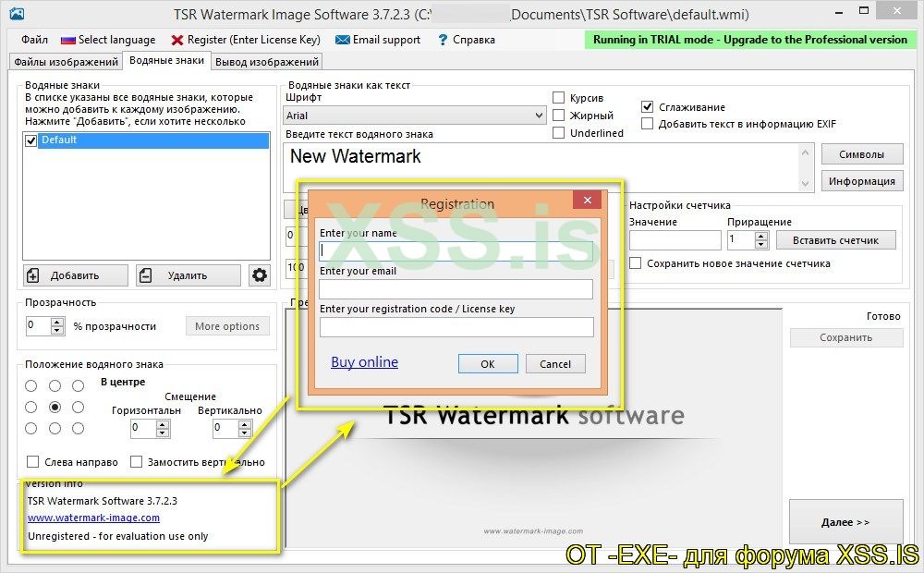This screenshot has width=924, height=573.
Task: Select the Водяные знаки tab
Action: [x=166, y=61]
